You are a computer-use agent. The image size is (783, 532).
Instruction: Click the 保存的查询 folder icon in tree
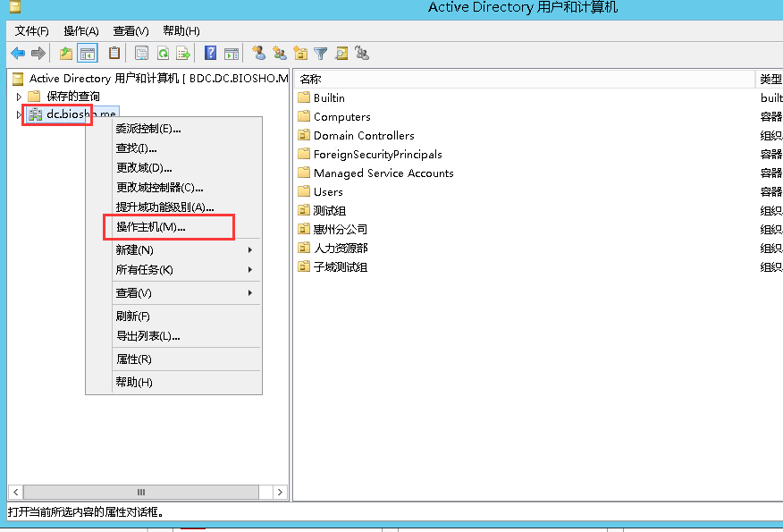pos(34,96)
